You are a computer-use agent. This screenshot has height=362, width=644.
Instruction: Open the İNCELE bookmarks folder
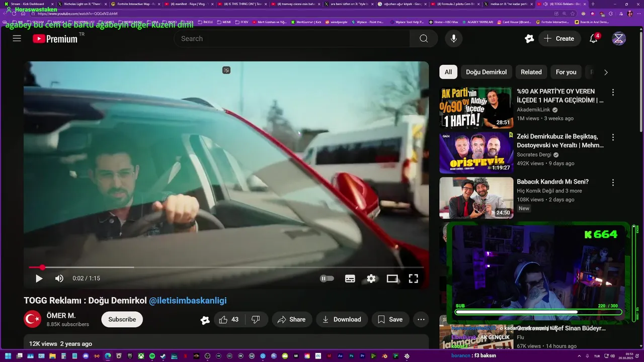click(x=205, y=22)
